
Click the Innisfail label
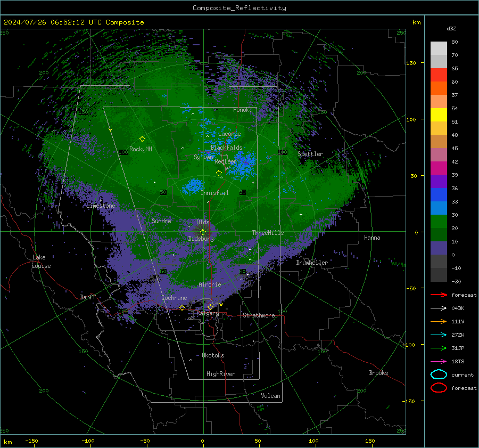(x=214, y=193)
